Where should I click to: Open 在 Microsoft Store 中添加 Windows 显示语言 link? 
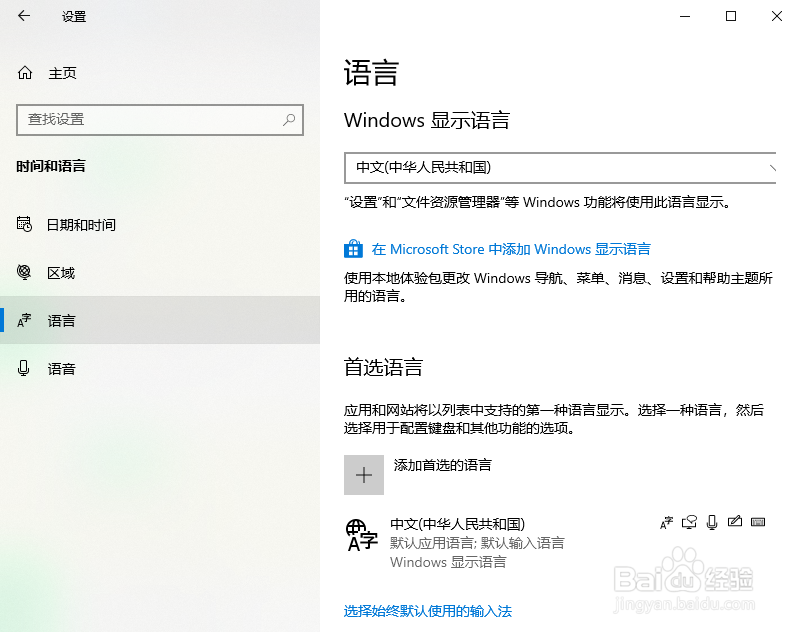pos(511,249)
